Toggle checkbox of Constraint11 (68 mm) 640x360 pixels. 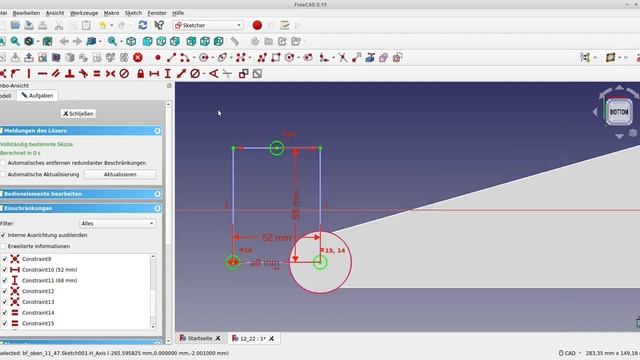pos(4,280)
